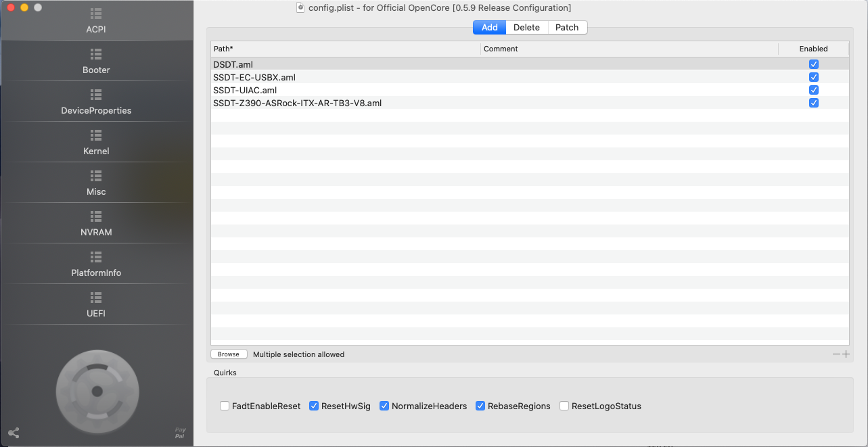Open the Booter section in sidebar
The width and height of the screenshot is (868, 447).
[x=96, y=62]
